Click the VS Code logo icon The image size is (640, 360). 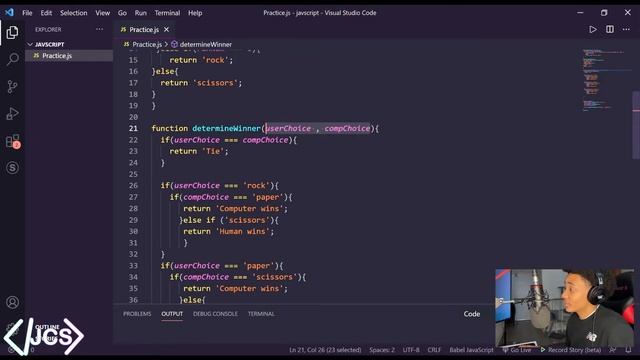9,13
